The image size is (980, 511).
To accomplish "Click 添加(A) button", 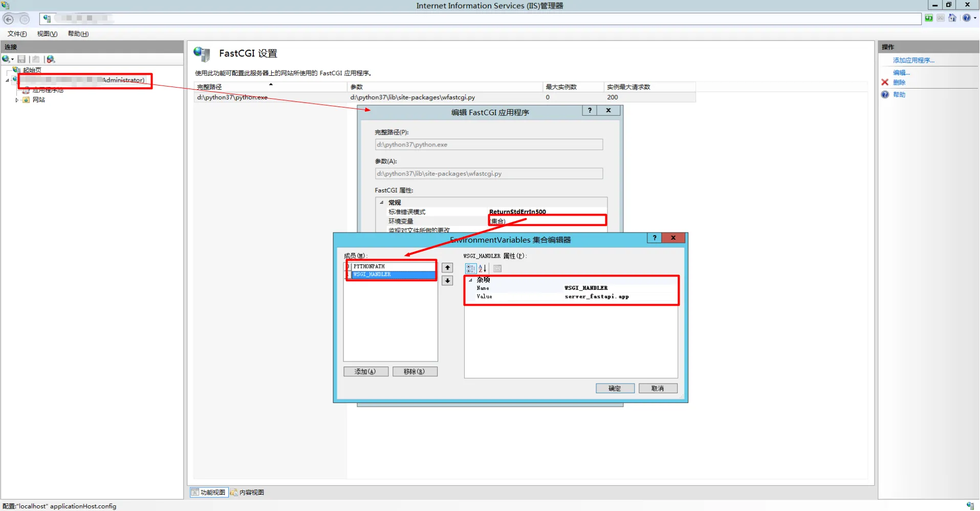I will 365,372.
